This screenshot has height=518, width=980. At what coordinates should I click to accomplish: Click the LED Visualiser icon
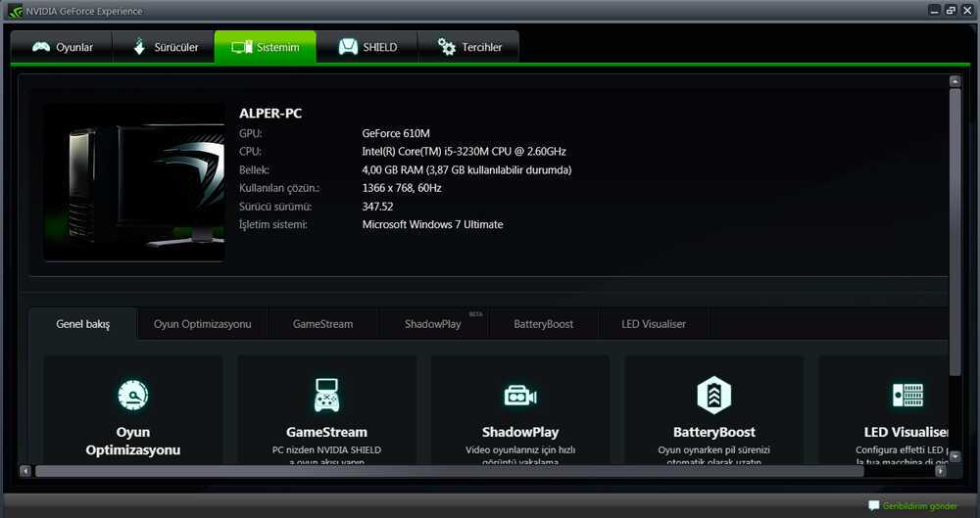pos(907,395)
